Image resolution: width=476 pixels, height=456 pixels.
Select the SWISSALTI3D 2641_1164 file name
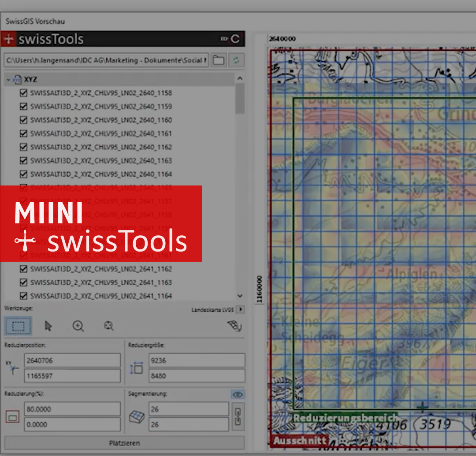(101, 296)
